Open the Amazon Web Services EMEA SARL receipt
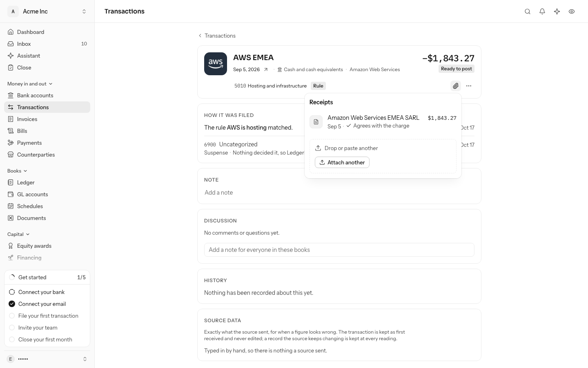 [383, 121]
